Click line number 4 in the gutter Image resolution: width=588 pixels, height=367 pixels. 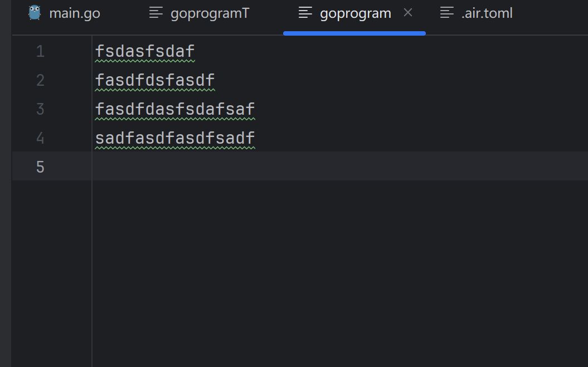pyautogui.click(x=40, y=138)
